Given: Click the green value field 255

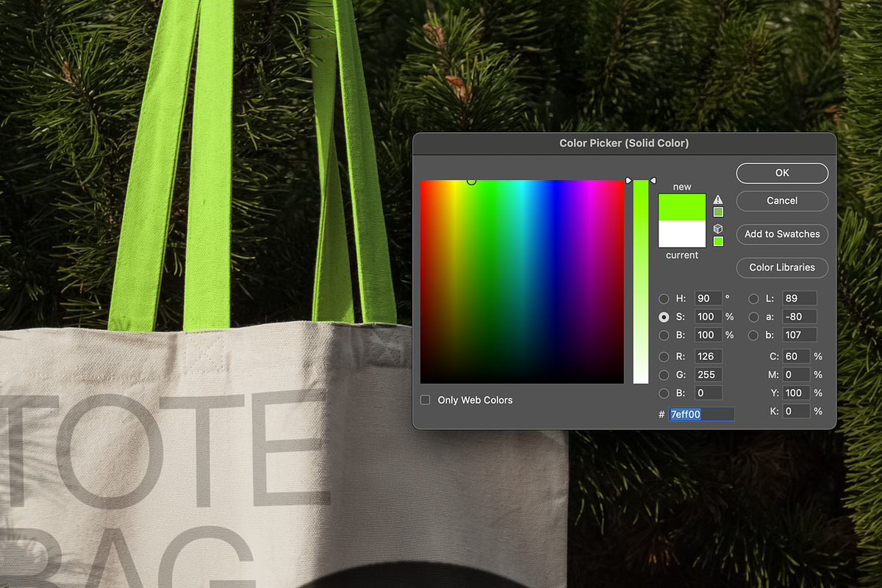Looking at the screenshot, I should (709, 375).
